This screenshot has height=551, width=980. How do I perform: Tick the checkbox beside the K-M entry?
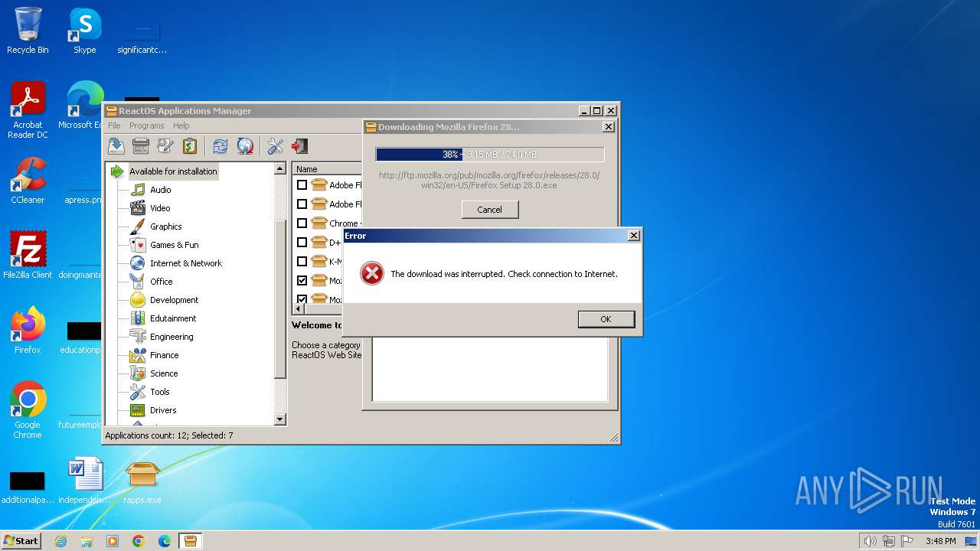pos(302,262)
